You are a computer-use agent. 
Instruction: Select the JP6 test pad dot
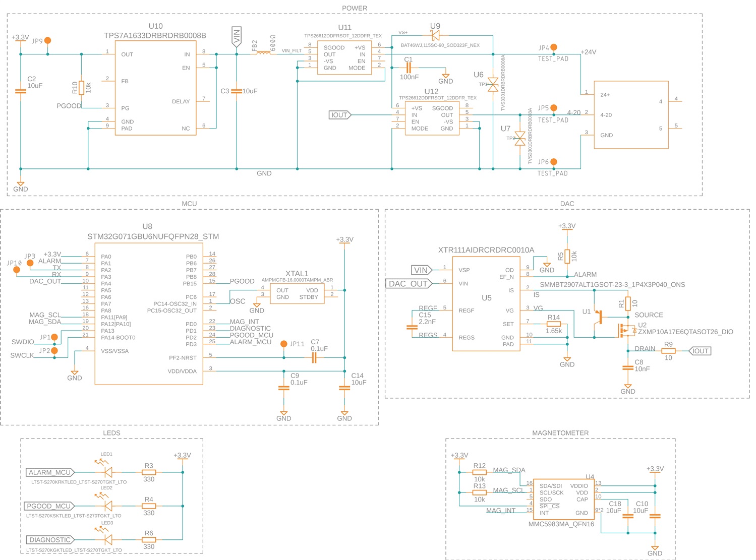[x=554, y=162]
